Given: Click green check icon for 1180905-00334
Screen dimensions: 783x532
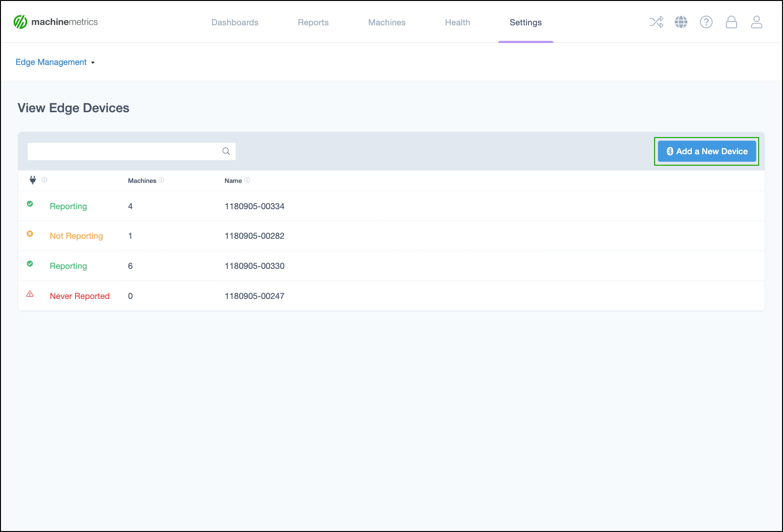Looking at the screenshot, I should [30, 204].
